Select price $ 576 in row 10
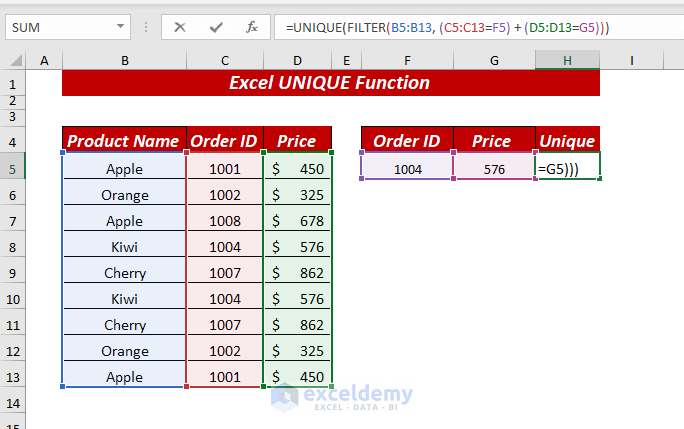The image size is (684, 429). point(298,296)
